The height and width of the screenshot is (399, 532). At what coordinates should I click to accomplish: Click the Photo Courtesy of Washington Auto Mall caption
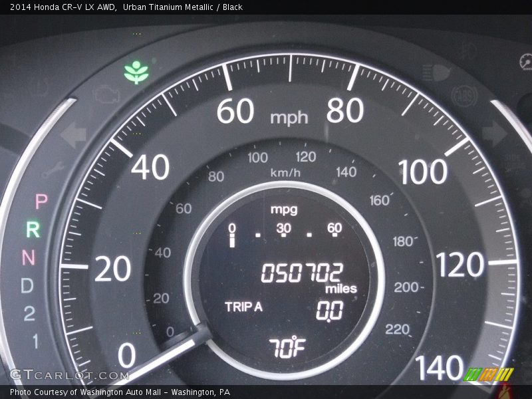pos(120,392)
